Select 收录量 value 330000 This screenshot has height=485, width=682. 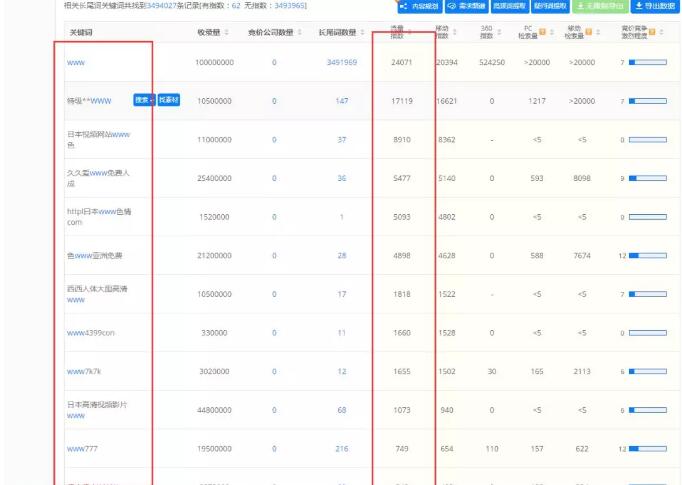point(214,333)
